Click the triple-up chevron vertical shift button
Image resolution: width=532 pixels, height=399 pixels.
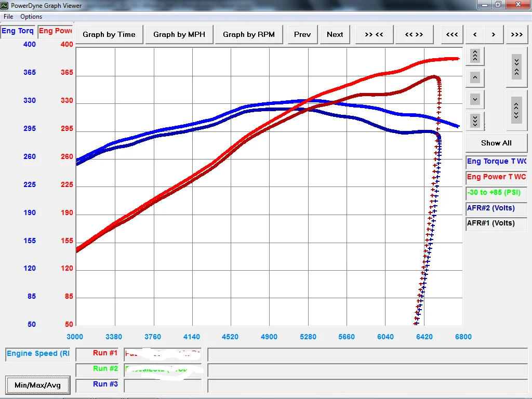tap(475, 56)
